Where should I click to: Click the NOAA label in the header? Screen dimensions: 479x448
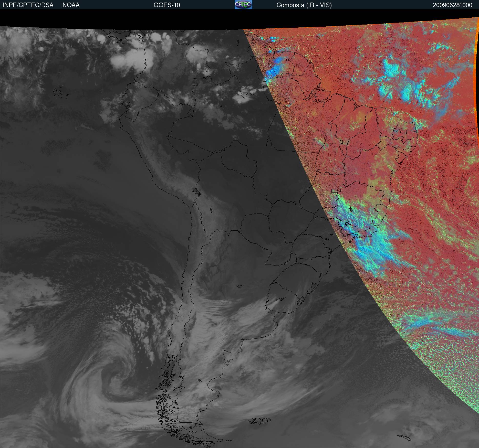click(x=71, y=5)
